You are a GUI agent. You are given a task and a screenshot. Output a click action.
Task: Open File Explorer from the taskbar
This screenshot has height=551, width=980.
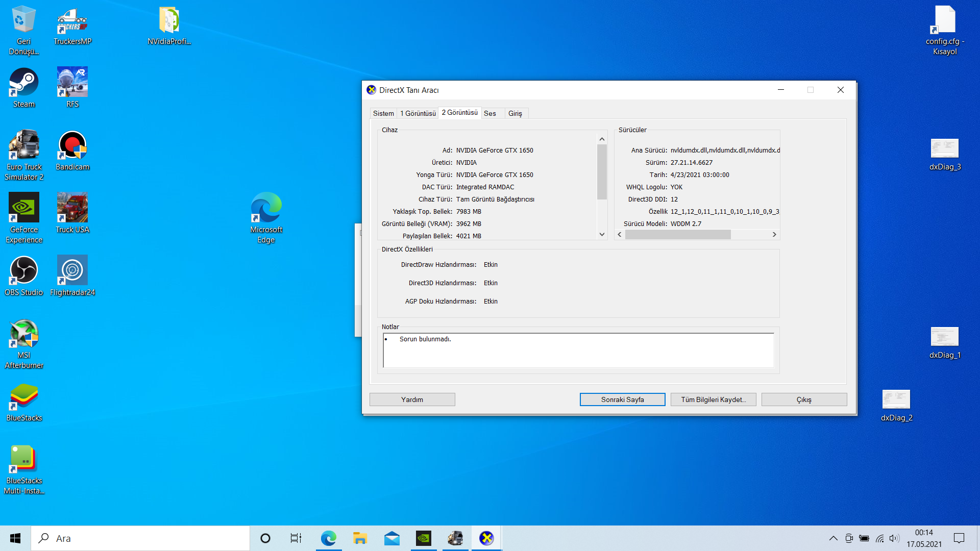[x=360, y=538]
